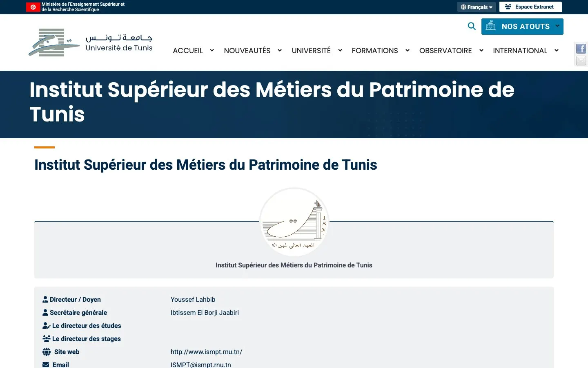The height and width of the screenshot is (368, 588).
Task: Expand the NOS ATOUTS chevron arrow
Action: coord(557,26)
